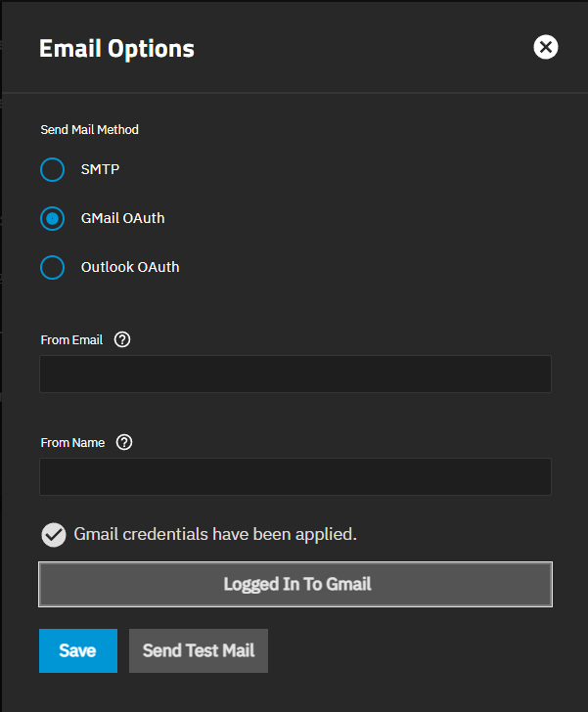The width and height of the screenshot is (588, 712).
Task: Focus the From Email input field
Action: pos(294,375)
